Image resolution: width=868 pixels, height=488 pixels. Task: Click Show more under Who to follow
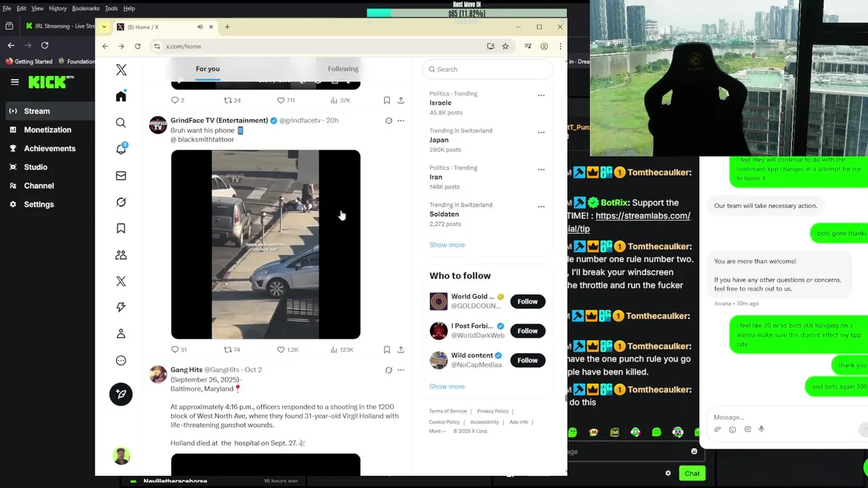(447, 386)
